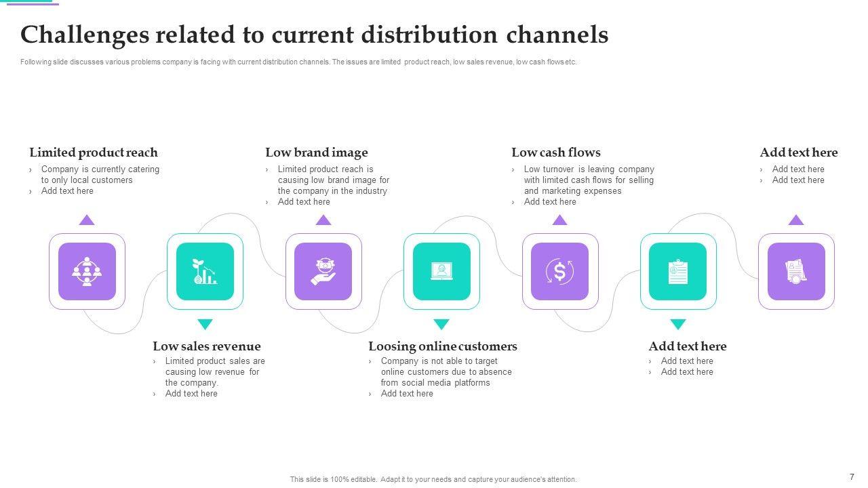Click the purple certificate papers icon
Image resolution: width=868 pixels, height=488 pixels.
[796, 272]
